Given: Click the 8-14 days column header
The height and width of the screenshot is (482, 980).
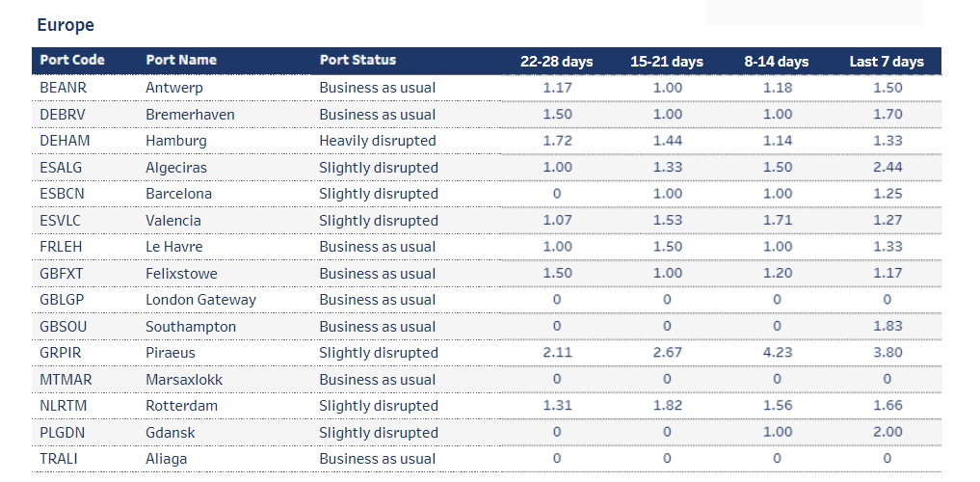Looking at the screenshot, I should pos(777,62).
